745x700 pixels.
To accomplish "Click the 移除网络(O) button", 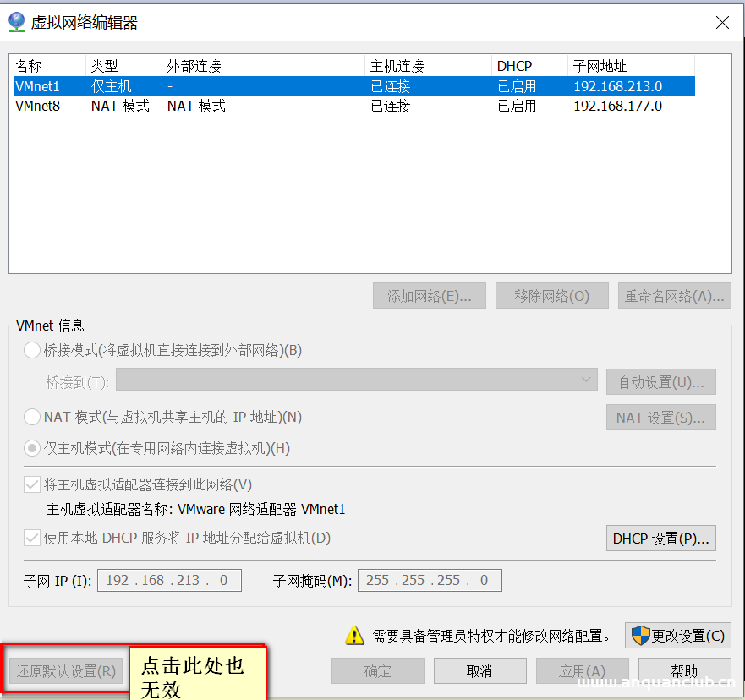I will click(551, 295).
